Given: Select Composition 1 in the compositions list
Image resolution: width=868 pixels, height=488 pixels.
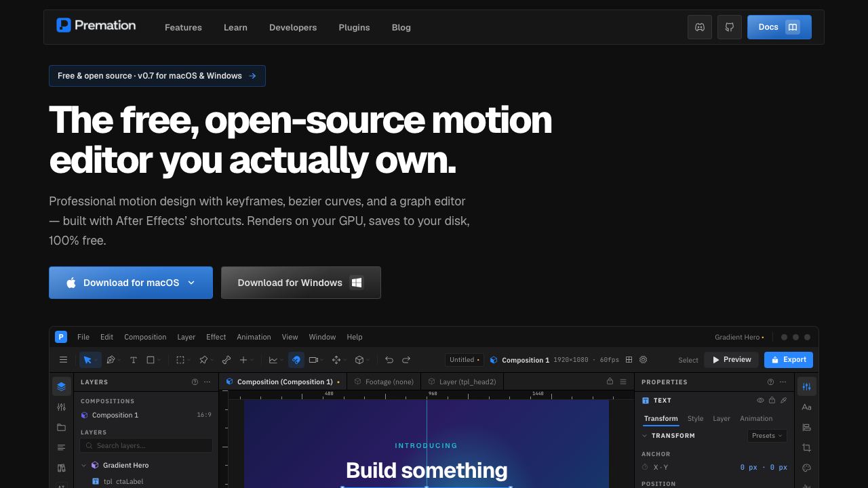Looking at the screenshot, I should pyautogui.click(x=146, y=415).
